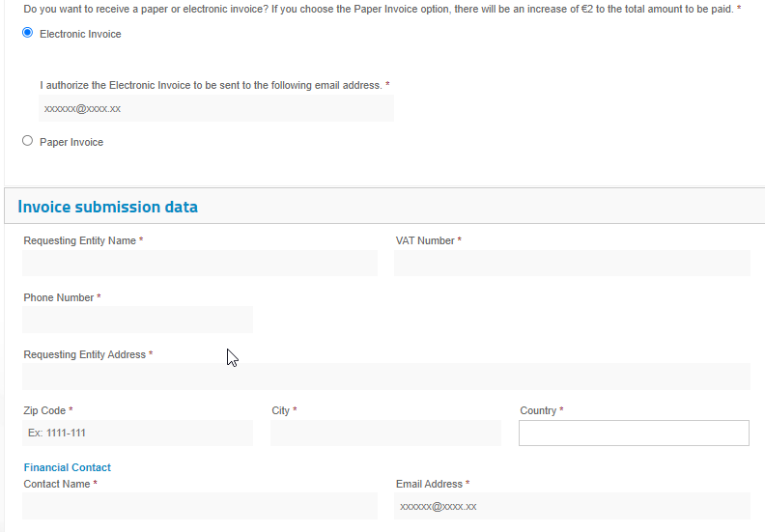Click the Electronic Invoice label text

[80, 34]
